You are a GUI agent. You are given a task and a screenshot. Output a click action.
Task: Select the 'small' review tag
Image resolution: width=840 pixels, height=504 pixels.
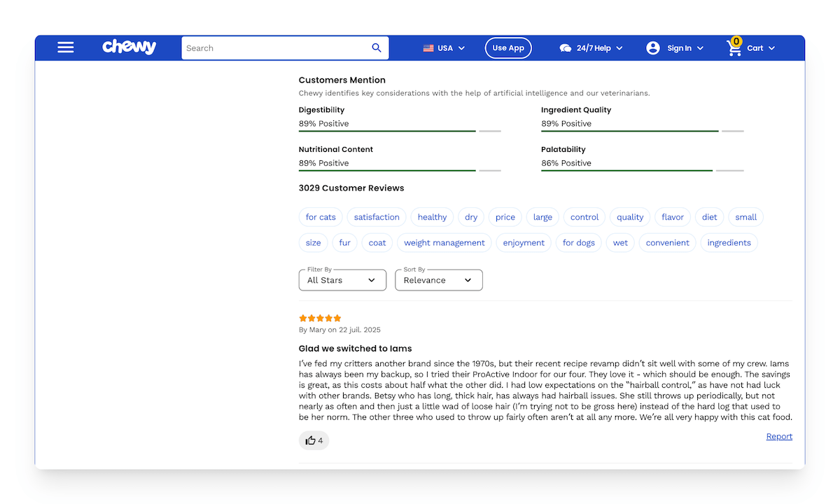click(746, 217)
